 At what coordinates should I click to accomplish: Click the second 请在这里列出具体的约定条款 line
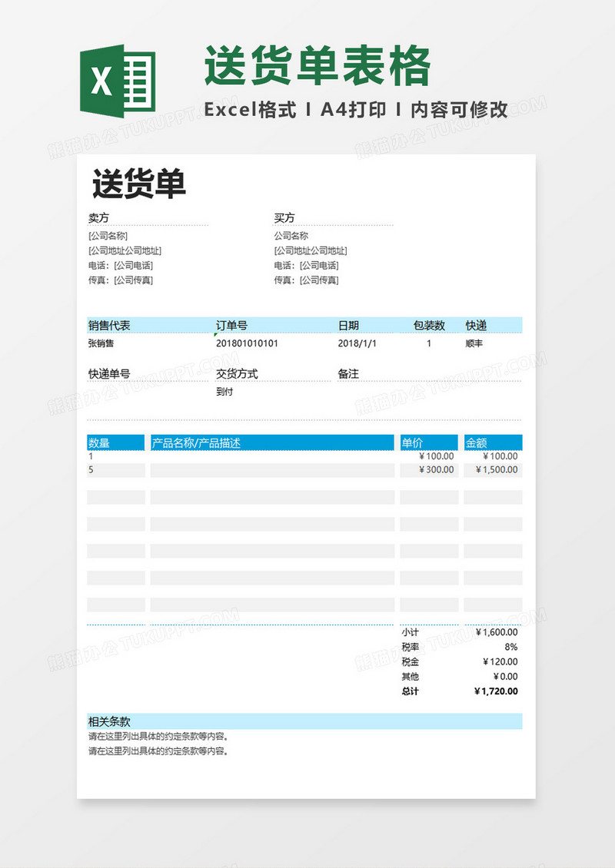point(158,751)
